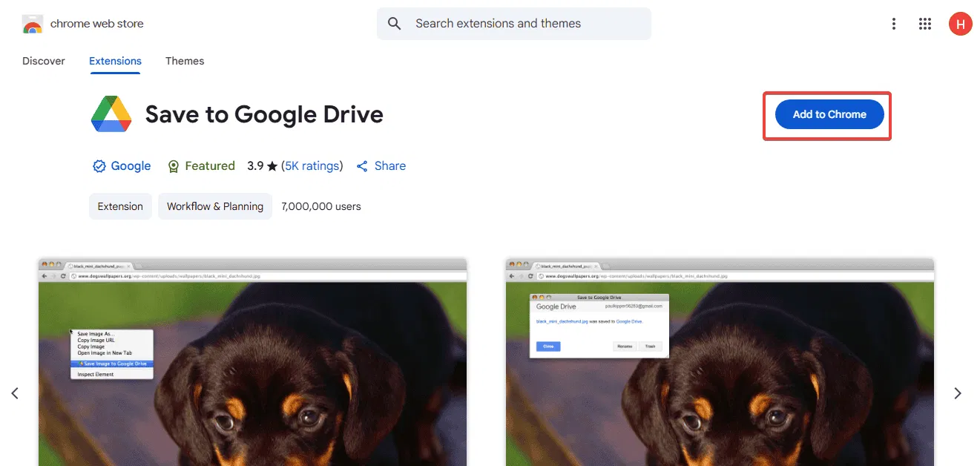Select the Extensions tab

[x=115, y=61]
